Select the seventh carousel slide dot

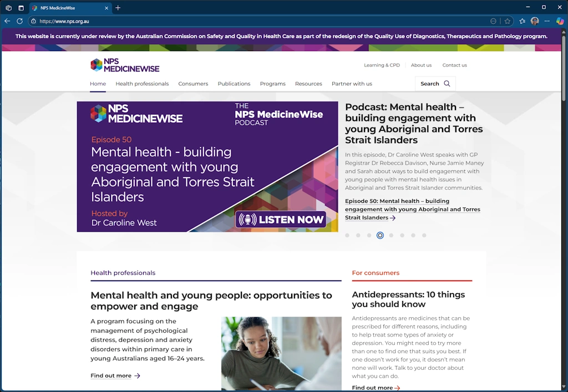(x=413, y=235)
